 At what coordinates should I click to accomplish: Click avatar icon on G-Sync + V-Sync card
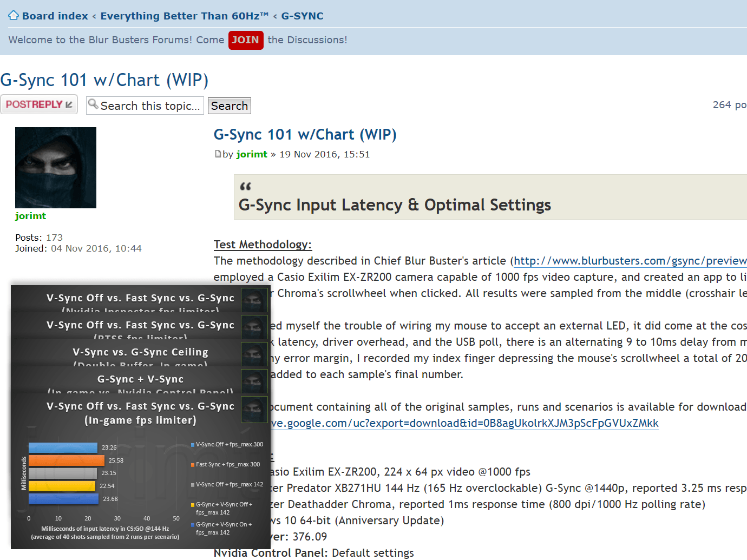(254, 381)
